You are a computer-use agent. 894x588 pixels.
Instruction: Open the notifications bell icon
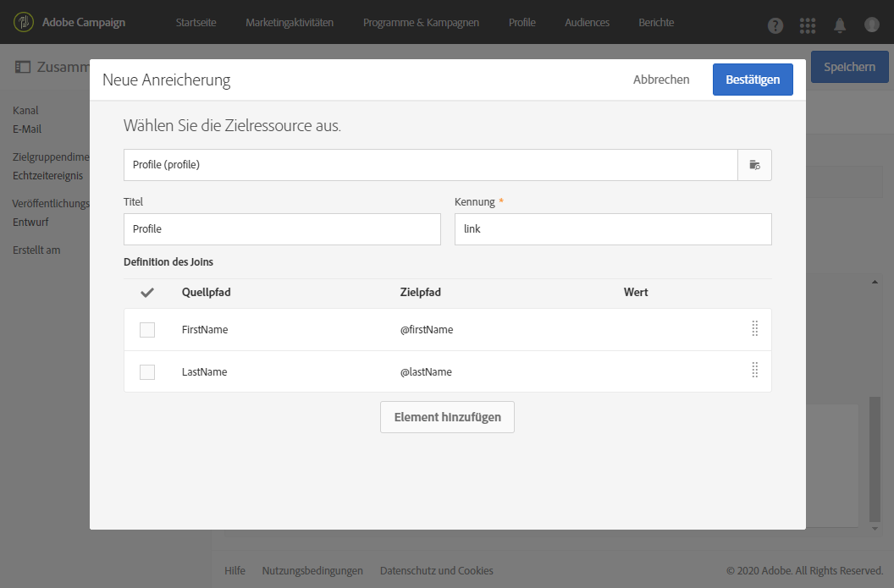pos(840,25)
